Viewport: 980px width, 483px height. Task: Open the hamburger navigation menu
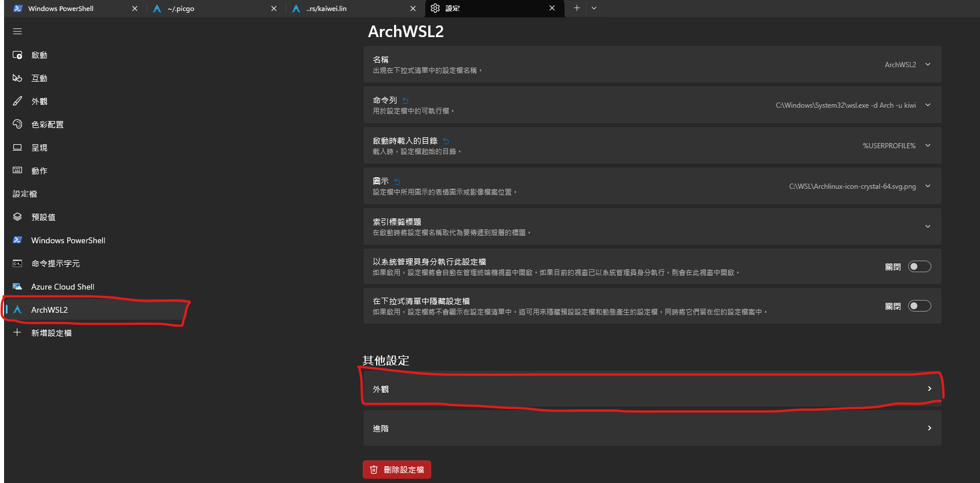click(x=17, y=31)
